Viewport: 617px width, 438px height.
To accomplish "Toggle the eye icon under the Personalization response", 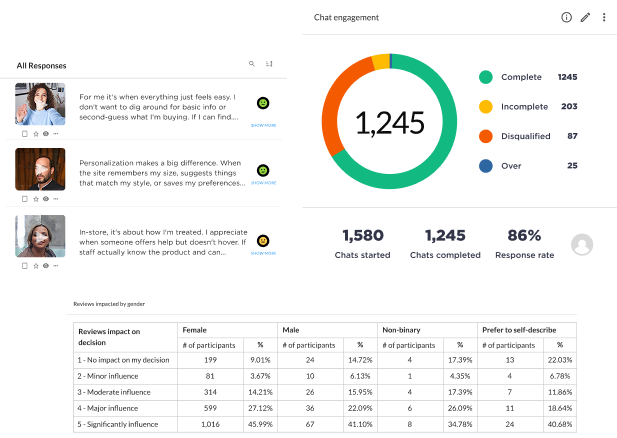I will 46,199.
